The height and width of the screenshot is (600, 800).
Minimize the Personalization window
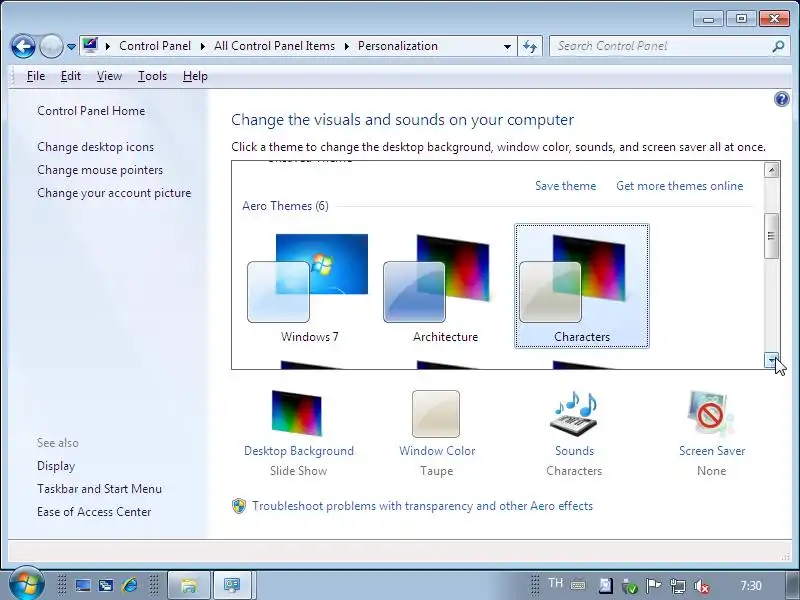click(x=708, y=19)
